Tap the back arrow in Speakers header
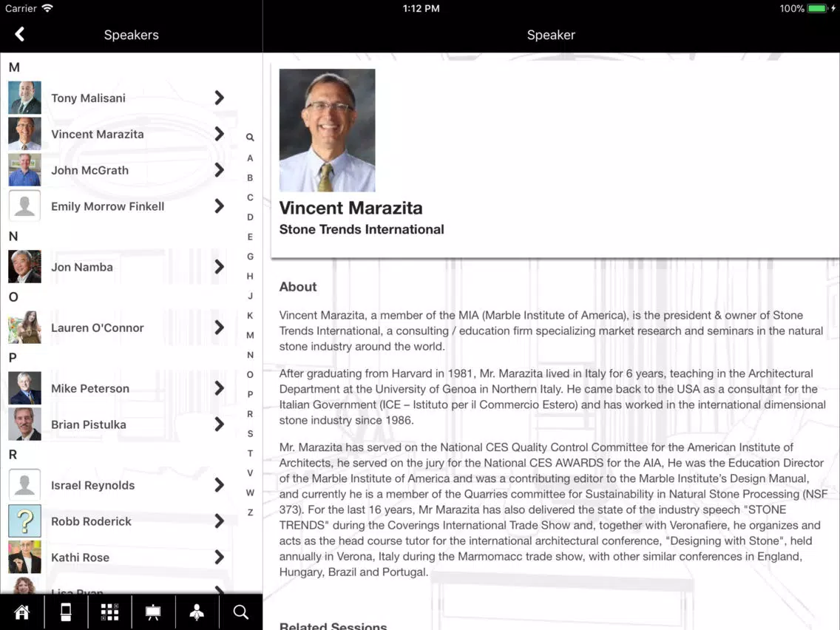 [x=20, y=34]
